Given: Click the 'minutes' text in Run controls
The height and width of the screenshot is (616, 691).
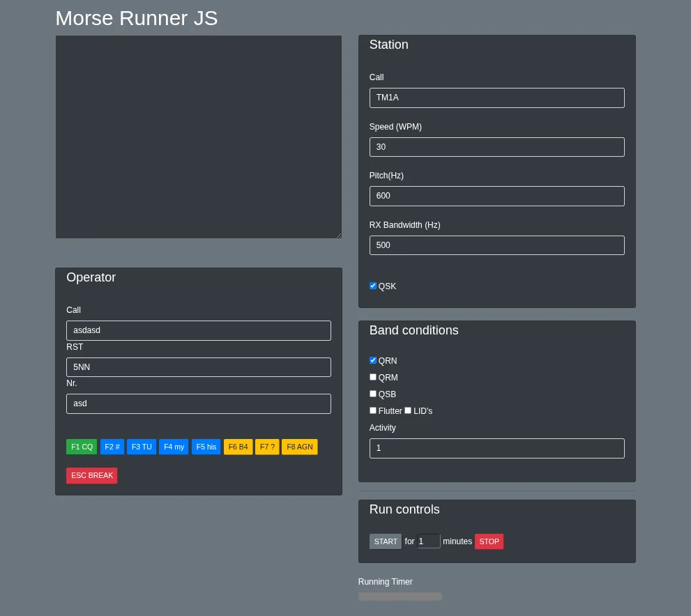Looking at the screenshot, I should (457, 541).
